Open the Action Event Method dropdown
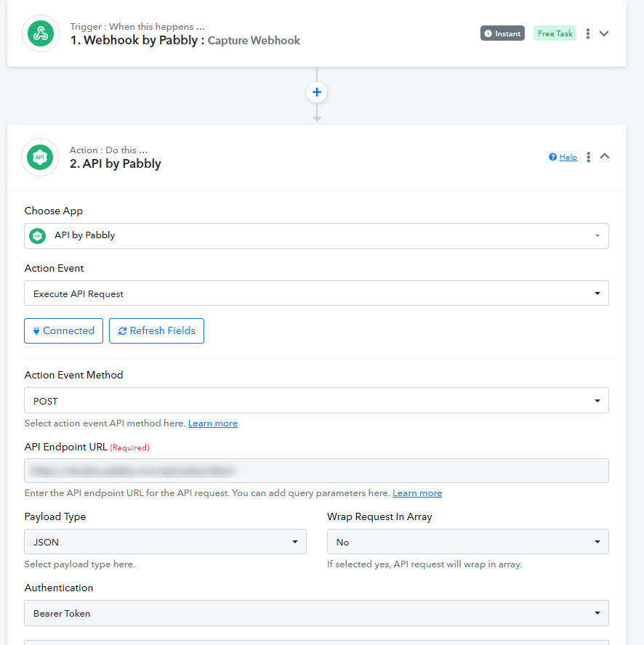Image resolution: width=644 pixels, height=645 pixels. [x=316, y=400]
